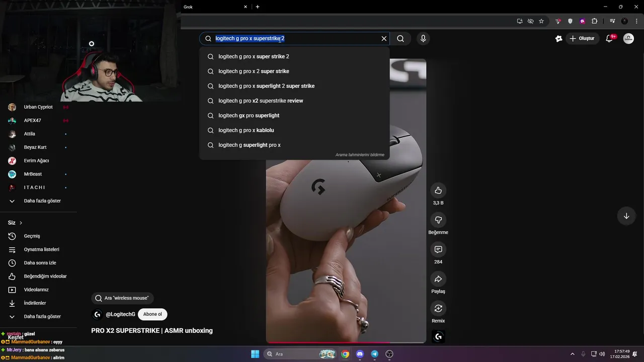Image resolution: width=644 pixels, height=362 pixels.
Task: Expand the 'Siz' section chevron
Action: (21, 223)
